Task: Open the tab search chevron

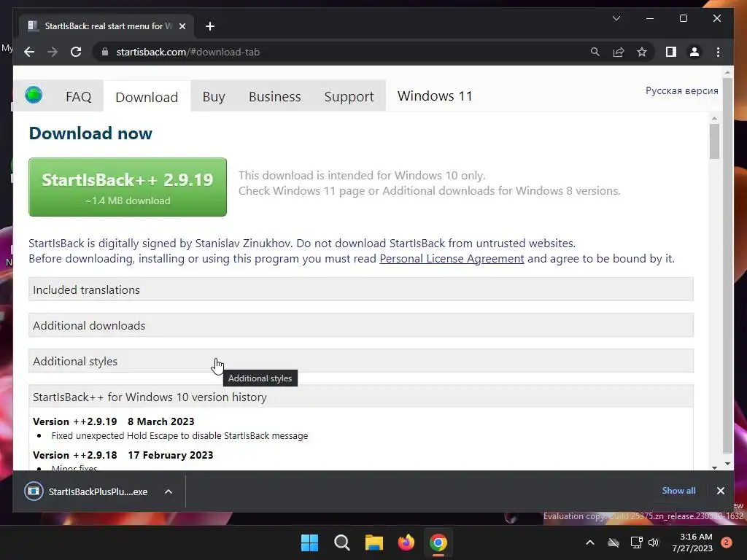Action: pyautogui.click(x=616, y=18)
